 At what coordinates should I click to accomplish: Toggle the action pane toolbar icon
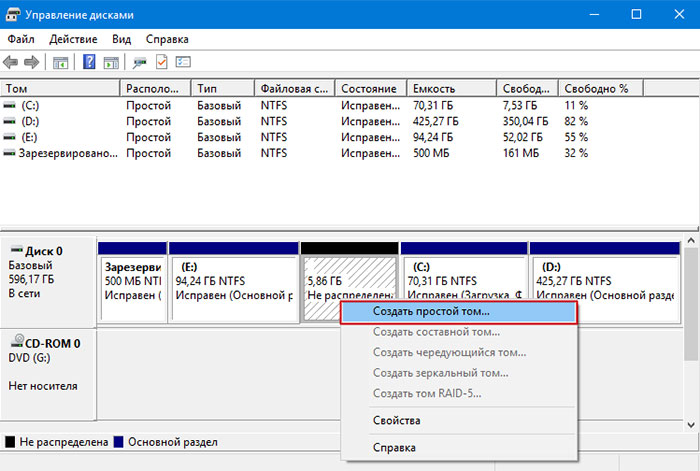point(111,63)
